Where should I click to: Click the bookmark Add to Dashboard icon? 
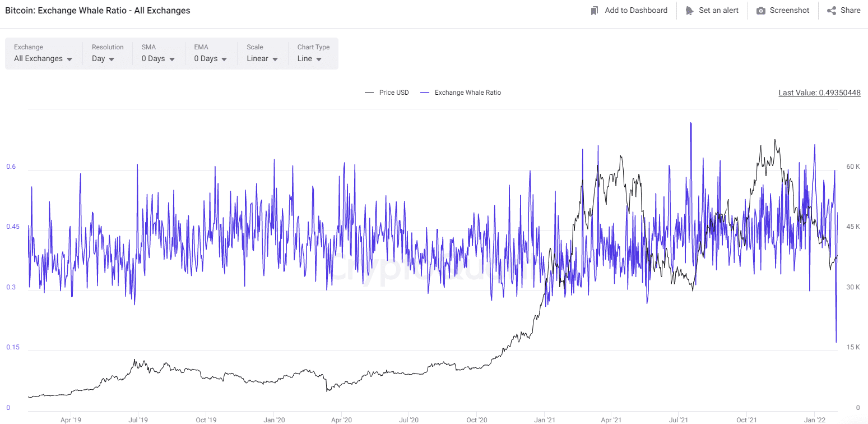(x=595, y=11)
